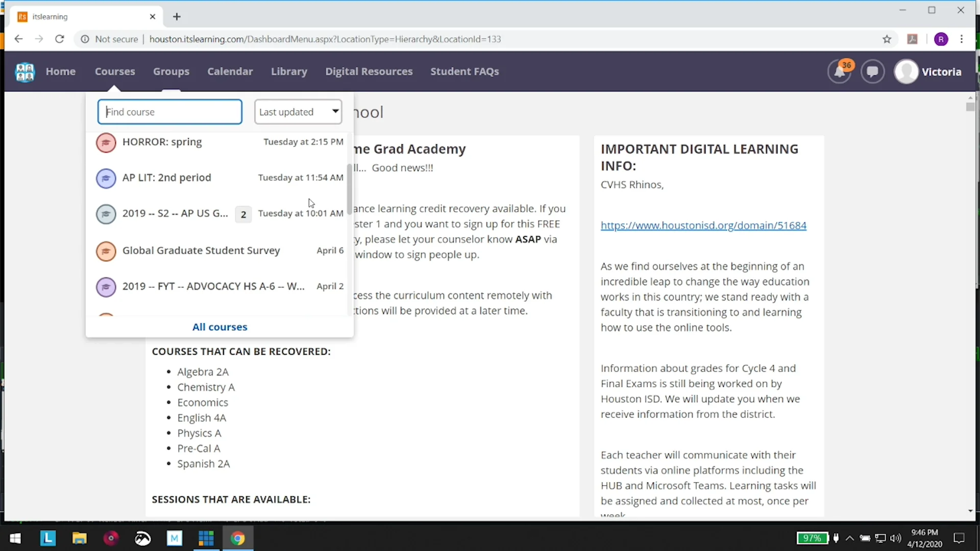Open the Calendar menu item

pyautogui.click(x=230, y=71)
